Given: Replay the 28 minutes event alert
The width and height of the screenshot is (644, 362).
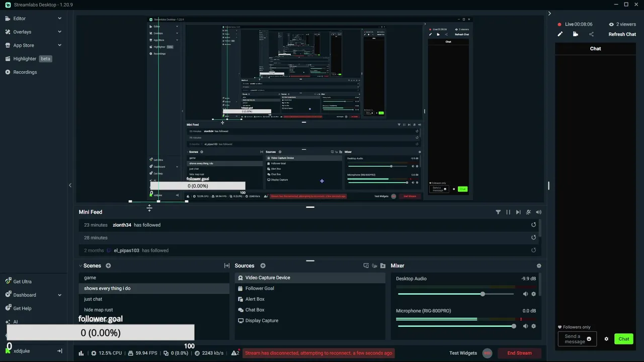Looking at the screenshot, I should [534, 237].
